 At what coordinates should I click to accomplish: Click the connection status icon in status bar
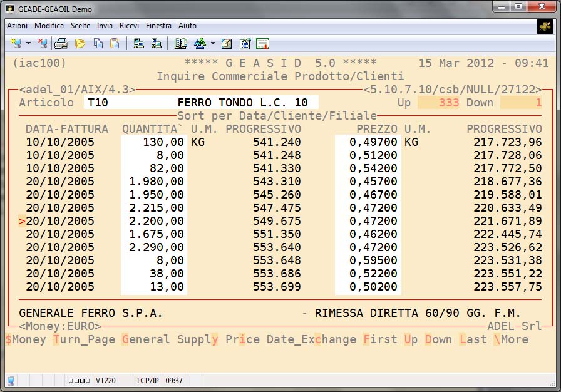pyautogui.click(x=11, y=380)
